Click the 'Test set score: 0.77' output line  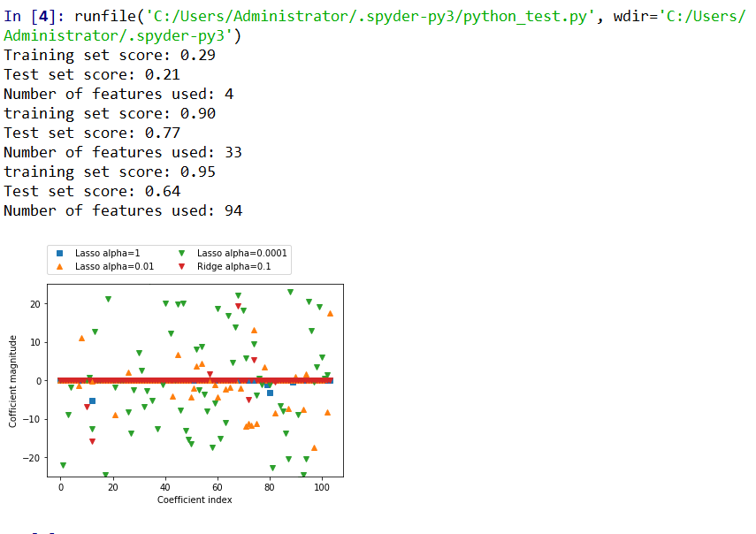pyautogui.click(x=92, y=133)
